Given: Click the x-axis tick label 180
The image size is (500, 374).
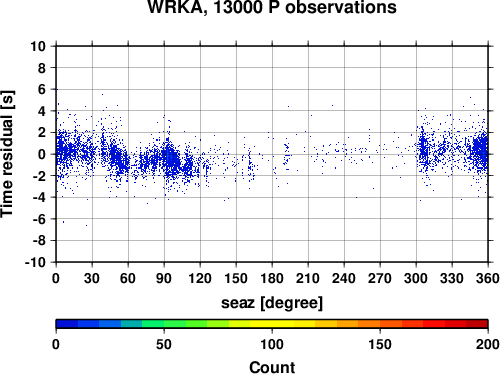Looking at the screenshot, I should (x=272, y=278).
